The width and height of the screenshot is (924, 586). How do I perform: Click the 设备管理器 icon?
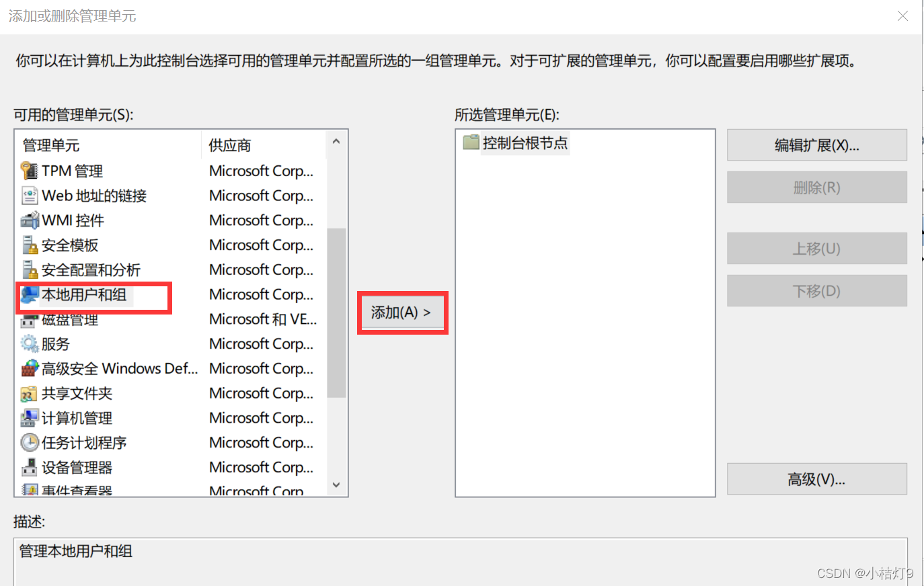click(x=30, y=467)
